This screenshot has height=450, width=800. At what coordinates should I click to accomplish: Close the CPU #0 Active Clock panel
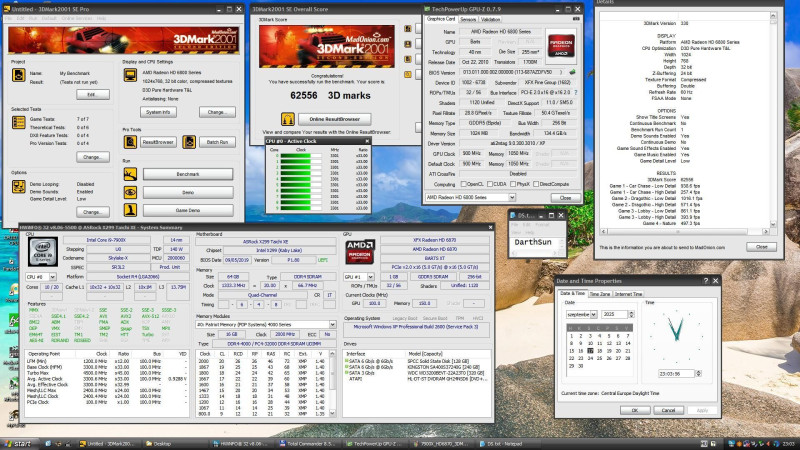[367, 141]
